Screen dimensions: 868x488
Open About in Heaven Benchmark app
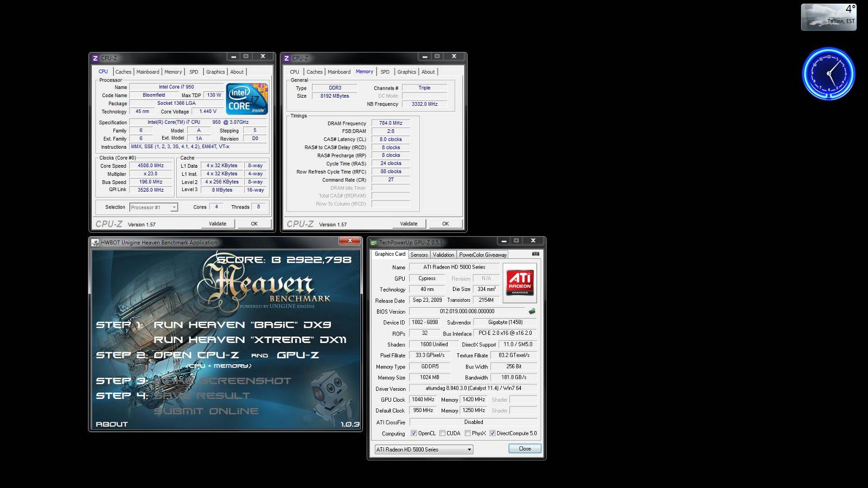point(112,424)
